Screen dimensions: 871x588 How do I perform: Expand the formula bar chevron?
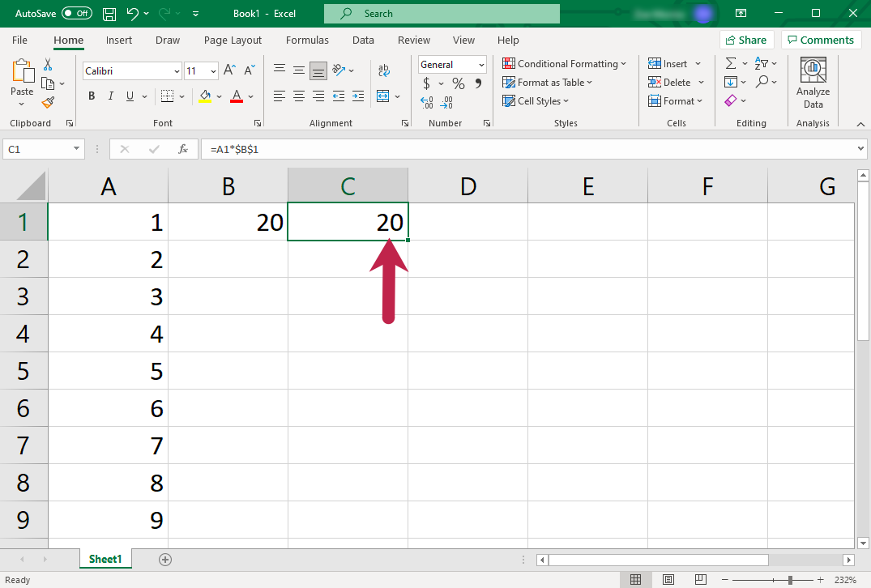click(x=860, y=149)
